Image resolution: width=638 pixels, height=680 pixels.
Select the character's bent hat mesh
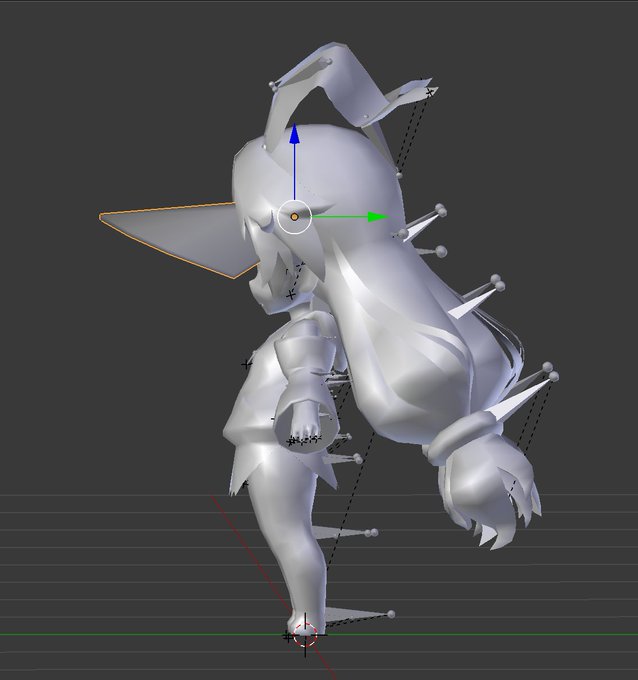(343, 87)
